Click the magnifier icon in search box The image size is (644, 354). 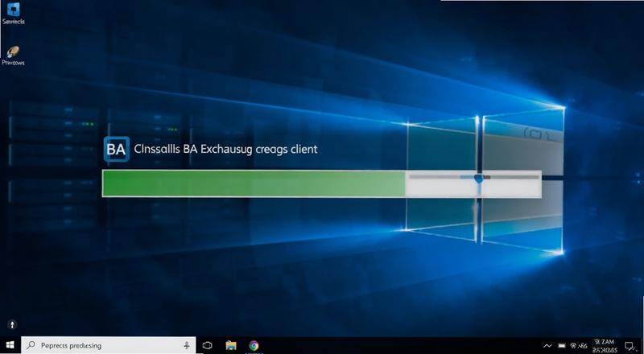coord(31,345)
